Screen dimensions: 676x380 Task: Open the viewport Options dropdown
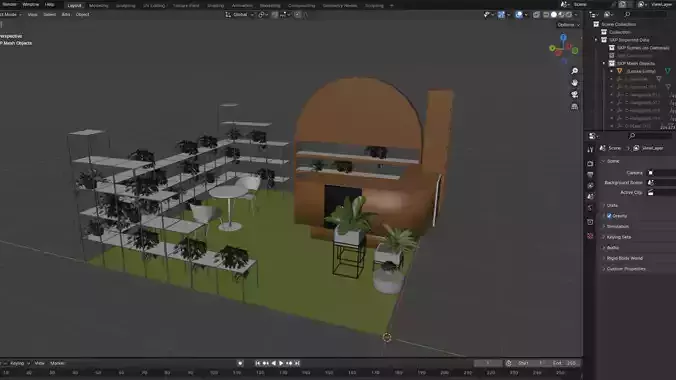click(568, 25)
